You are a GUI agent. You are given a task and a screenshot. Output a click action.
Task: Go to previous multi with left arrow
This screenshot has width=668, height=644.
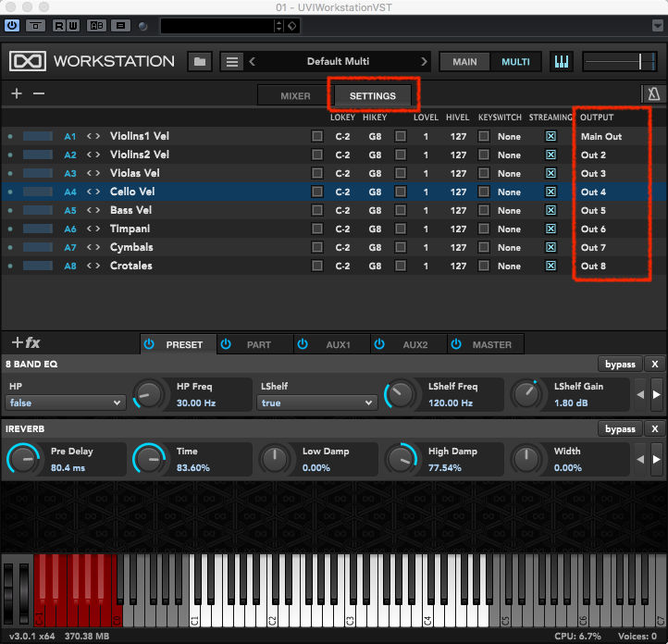[x=253, y=62]
